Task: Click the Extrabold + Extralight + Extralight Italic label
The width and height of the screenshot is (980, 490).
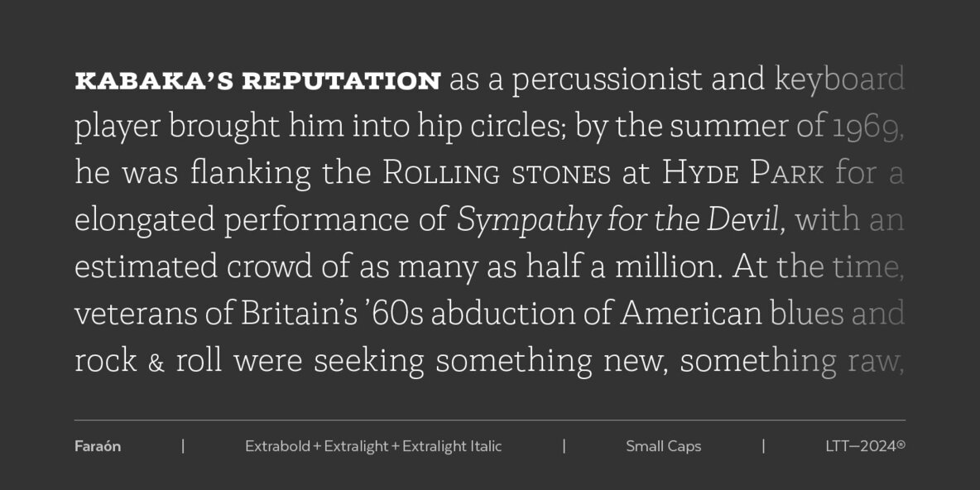Action: (x=373, y=447)
